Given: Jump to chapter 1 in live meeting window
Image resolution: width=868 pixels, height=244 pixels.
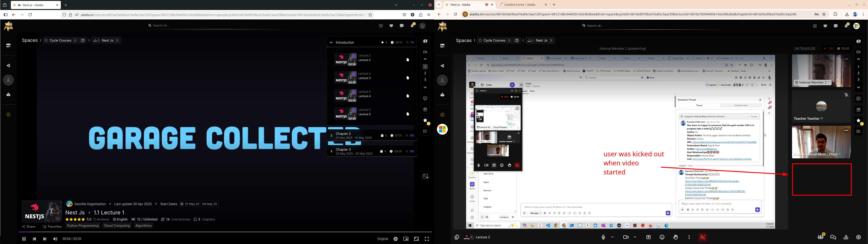Looking at the screenshot, I should pos(859,67).
